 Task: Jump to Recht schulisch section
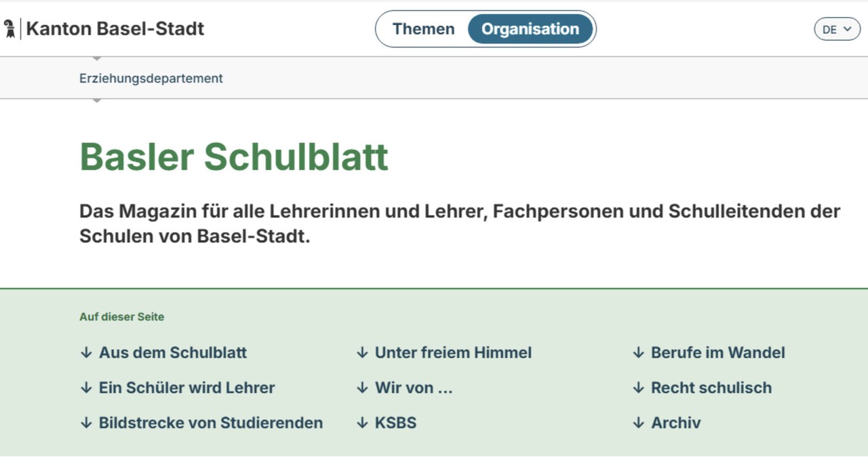711,388
